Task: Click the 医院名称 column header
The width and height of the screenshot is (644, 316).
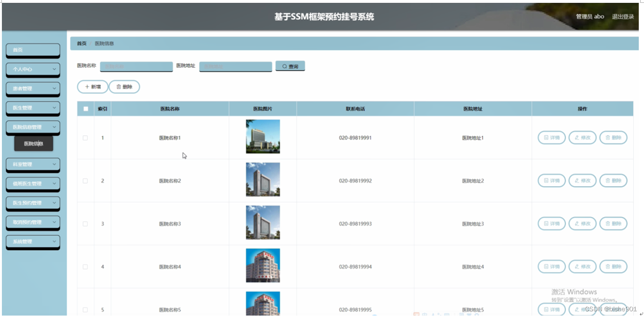Action: [x=170, y=109]
